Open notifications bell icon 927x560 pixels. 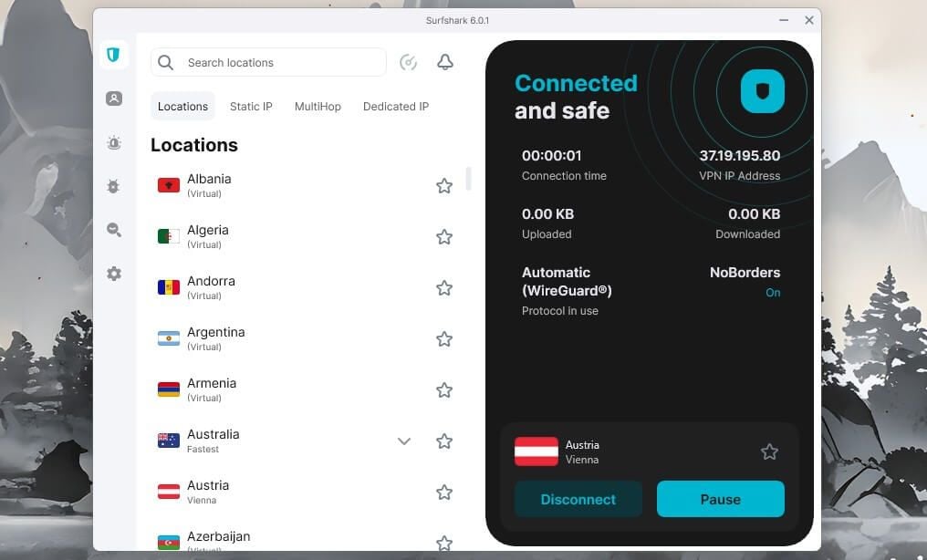tap(445, 62)
